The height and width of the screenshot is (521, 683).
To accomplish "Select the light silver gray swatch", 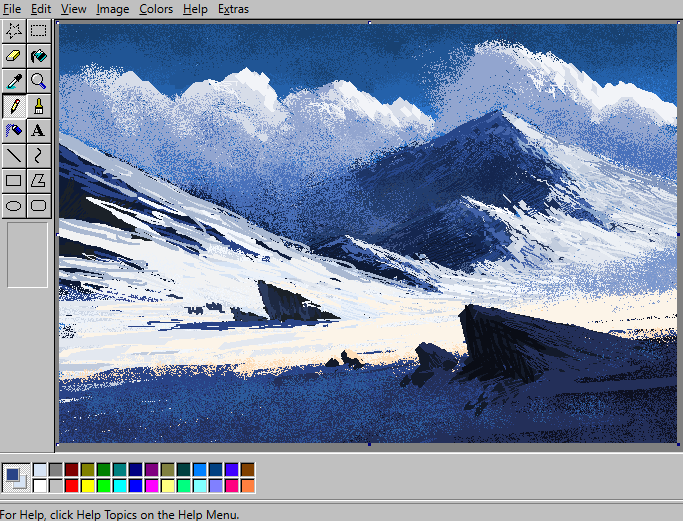I will tap(56, 486).
